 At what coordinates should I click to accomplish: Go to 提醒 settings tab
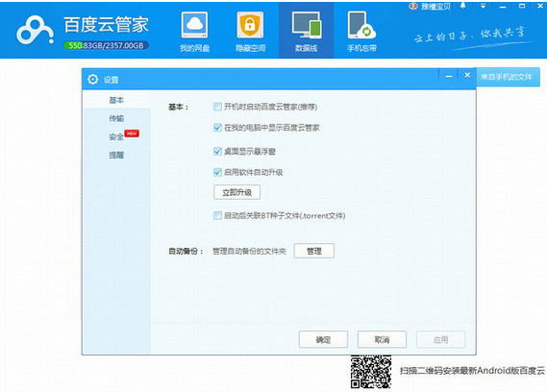[x=116, y=155]
